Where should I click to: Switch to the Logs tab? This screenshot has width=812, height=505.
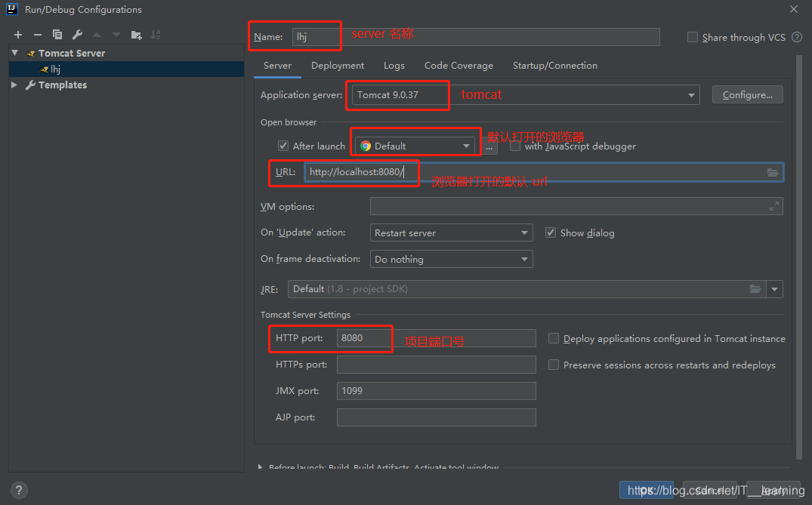394,66
